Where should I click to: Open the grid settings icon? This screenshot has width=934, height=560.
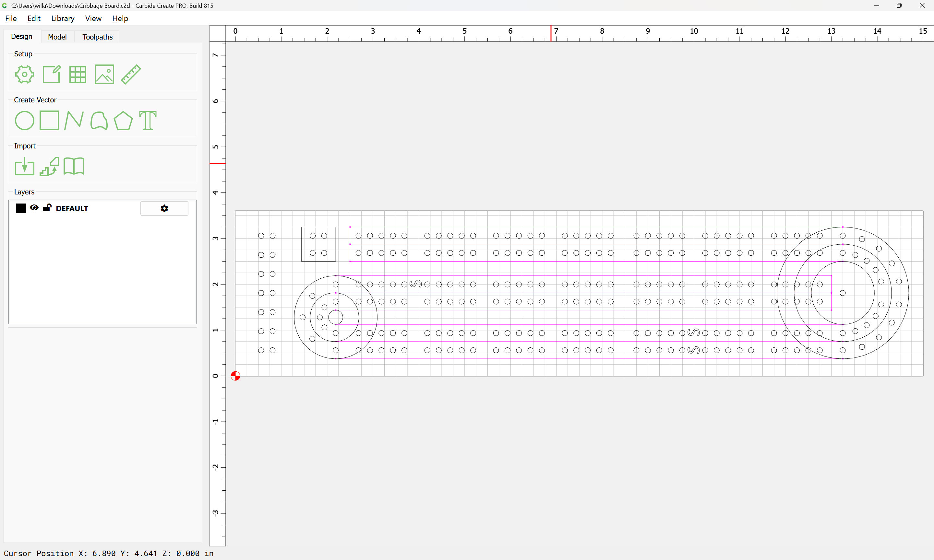78,74
